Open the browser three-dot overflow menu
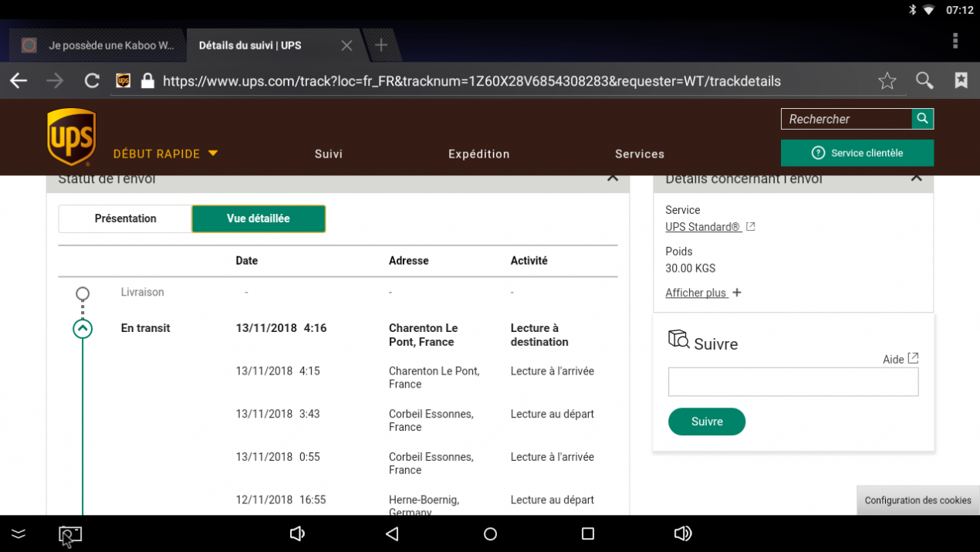This screenshot has height=552, width=980. click(x=955, y=41)
